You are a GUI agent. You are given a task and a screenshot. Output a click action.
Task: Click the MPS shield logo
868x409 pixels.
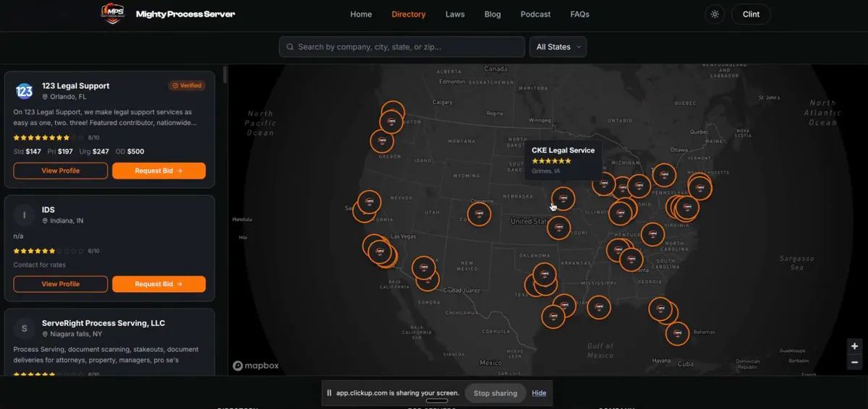pyautogui.click(x=112, y=14)
